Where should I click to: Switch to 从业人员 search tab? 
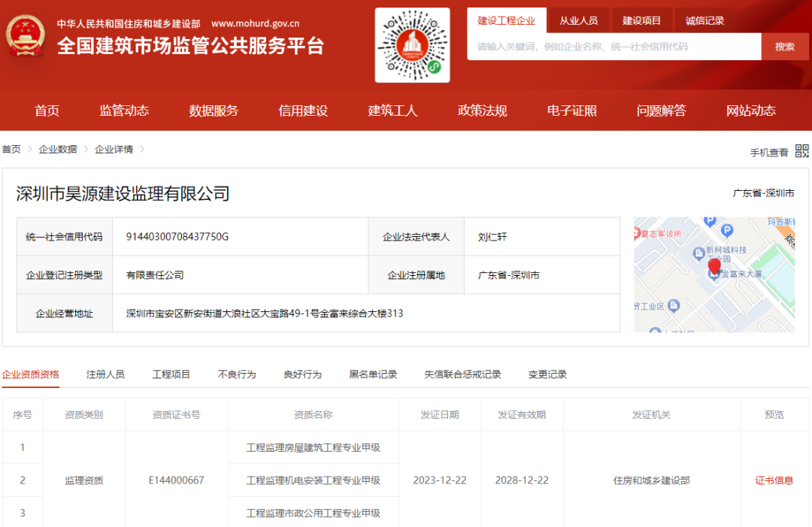click(579, 20)
